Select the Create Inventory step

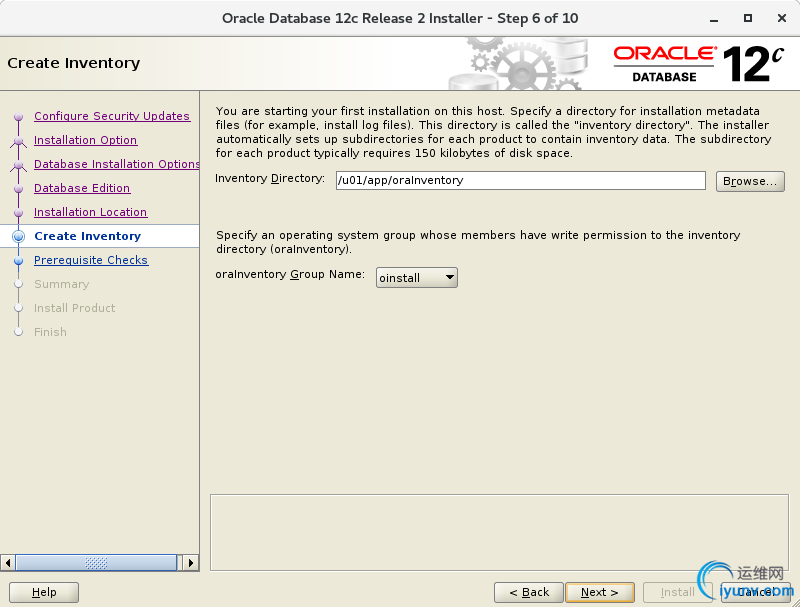pos(87,236)
